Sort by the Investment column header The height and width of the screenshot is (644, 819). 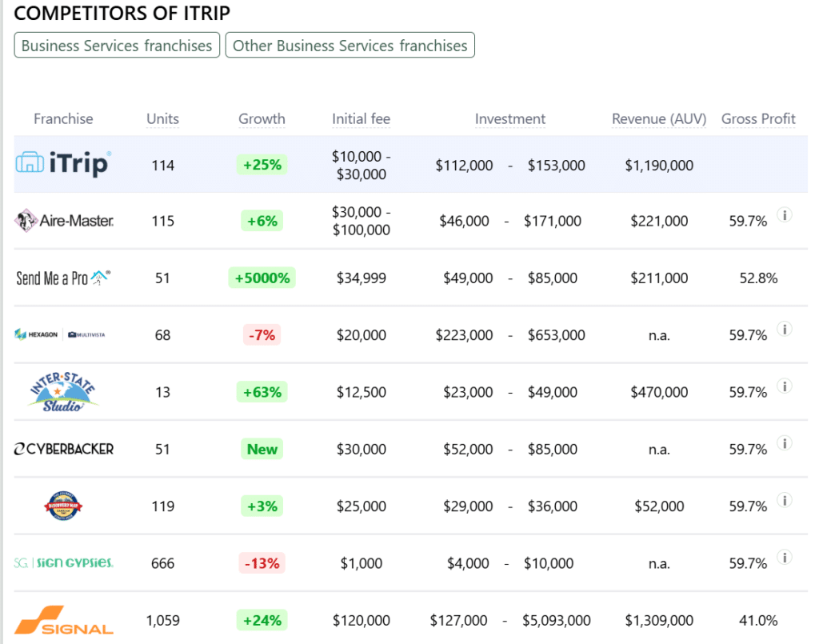pos(509,119)
